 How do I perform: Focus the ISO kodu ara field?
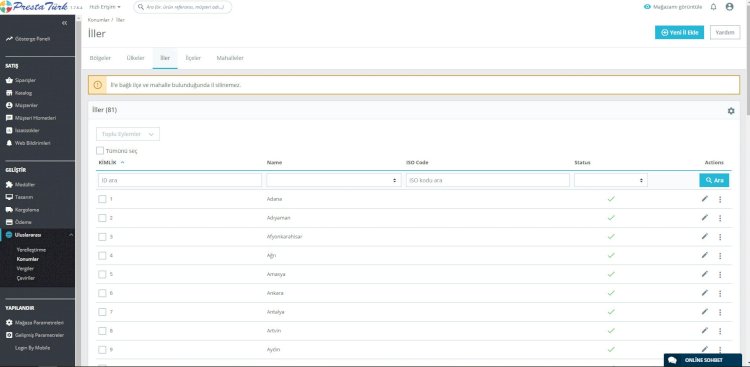[488, 180]
